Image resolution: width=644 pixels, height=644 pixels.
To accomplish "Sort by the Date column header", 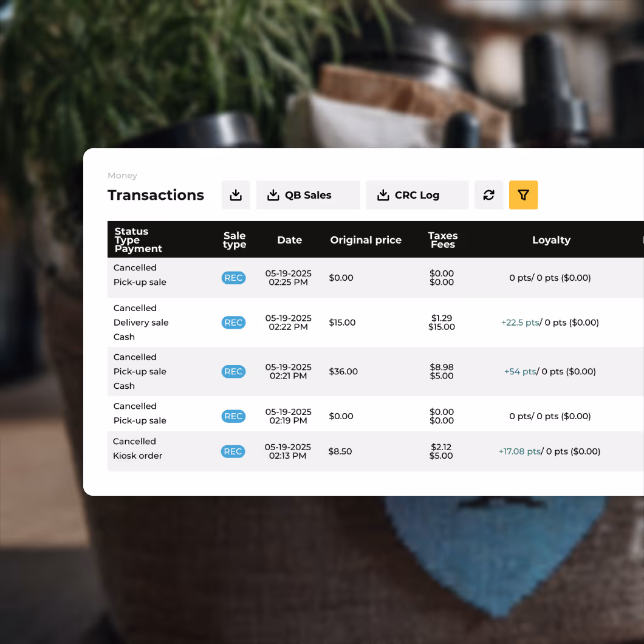I will [x=290, y=240].
